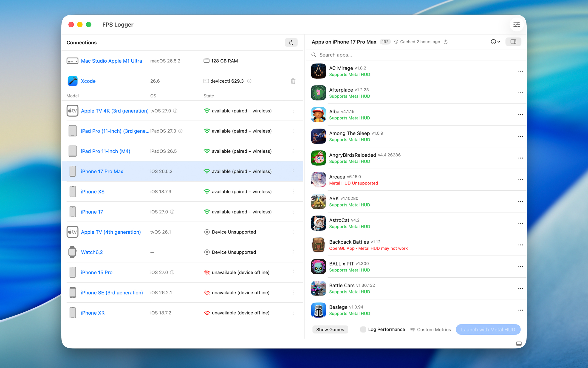Click Launch with Metal HUD button
Image resolution: width=588 pixels, height=368 pixels.
[488, 330]
